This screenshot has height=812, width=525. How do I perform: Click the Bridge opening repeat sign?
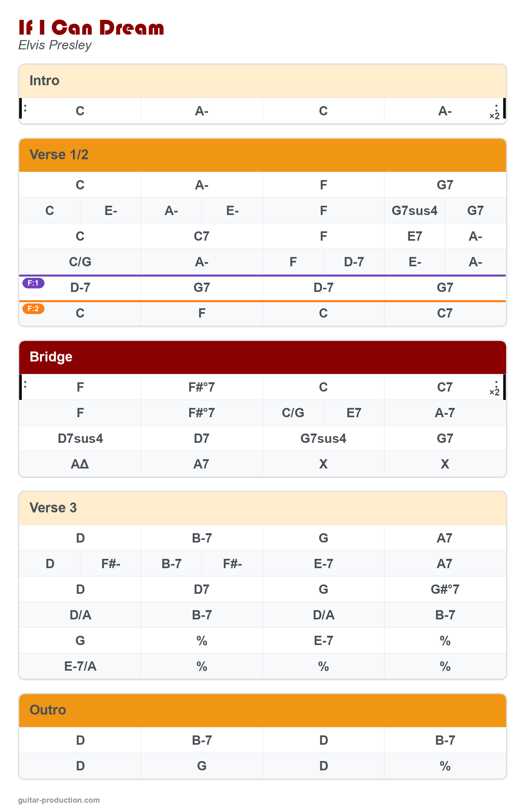pyautogui.click(x=24, y=385)
